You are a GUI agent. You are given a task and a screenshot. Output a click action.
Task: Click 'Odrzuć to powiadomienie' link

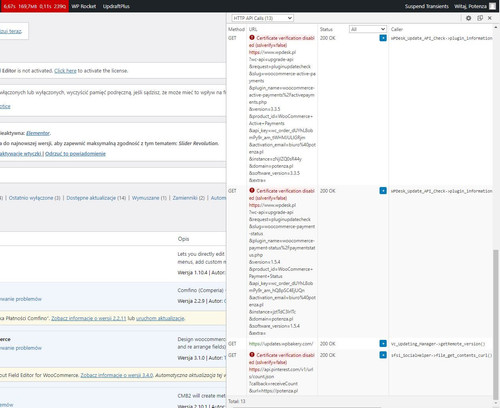(x=75, y=154)
